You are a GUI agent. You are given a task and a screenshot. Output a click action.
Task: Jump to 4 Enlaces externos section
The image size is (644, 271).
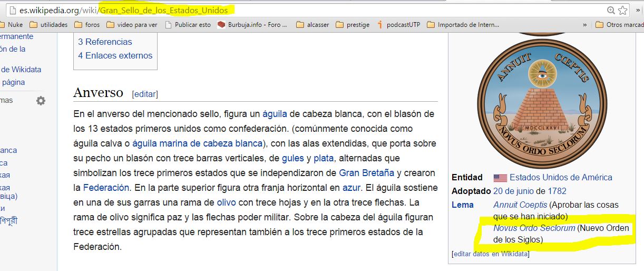coord(115,55)
